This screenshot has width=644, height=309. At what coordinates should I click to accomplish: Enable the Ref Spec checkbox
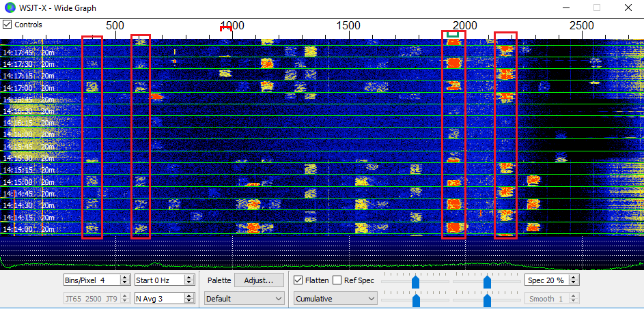coord(337,280)
